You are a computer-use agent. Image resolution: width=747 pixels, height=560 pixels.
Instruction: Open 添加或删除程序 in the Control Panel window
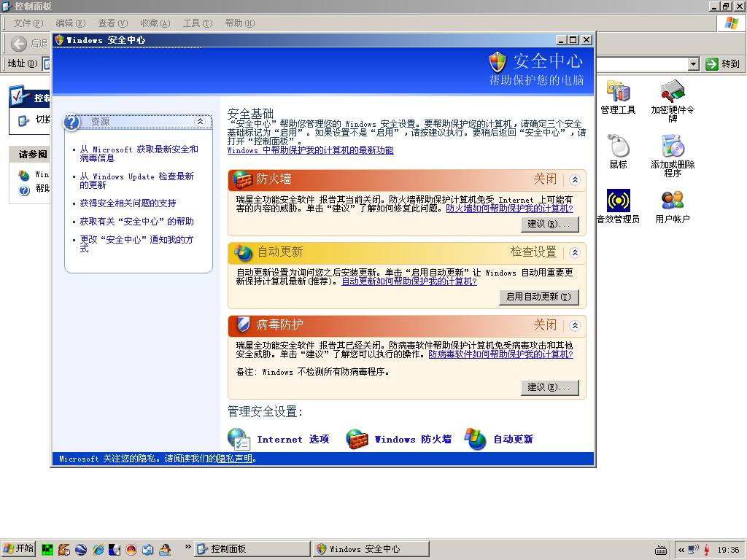click(673, 156)
